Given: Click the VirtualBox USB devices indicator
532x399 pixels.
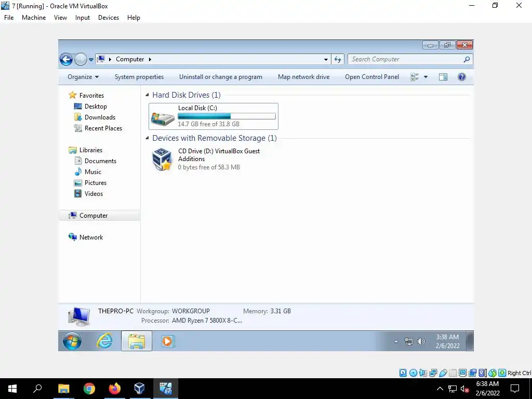Looking at the screenshot, I should (443, 373).
